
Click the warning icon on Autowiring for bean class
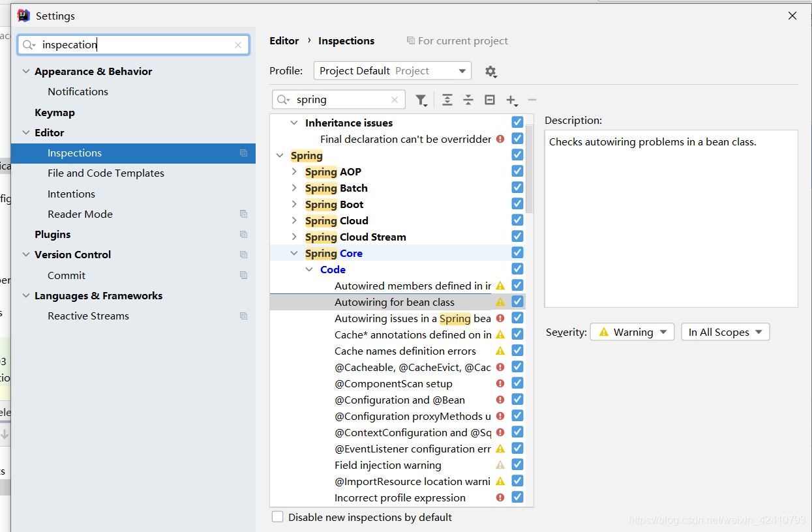(500, 302)
